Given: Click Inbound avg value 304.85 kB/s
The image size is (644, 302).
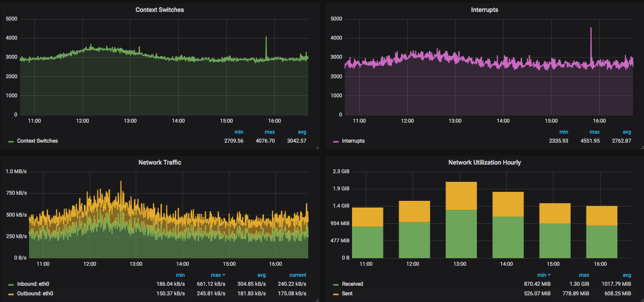Looking at the screenshot, I should [x=252, y=284].
